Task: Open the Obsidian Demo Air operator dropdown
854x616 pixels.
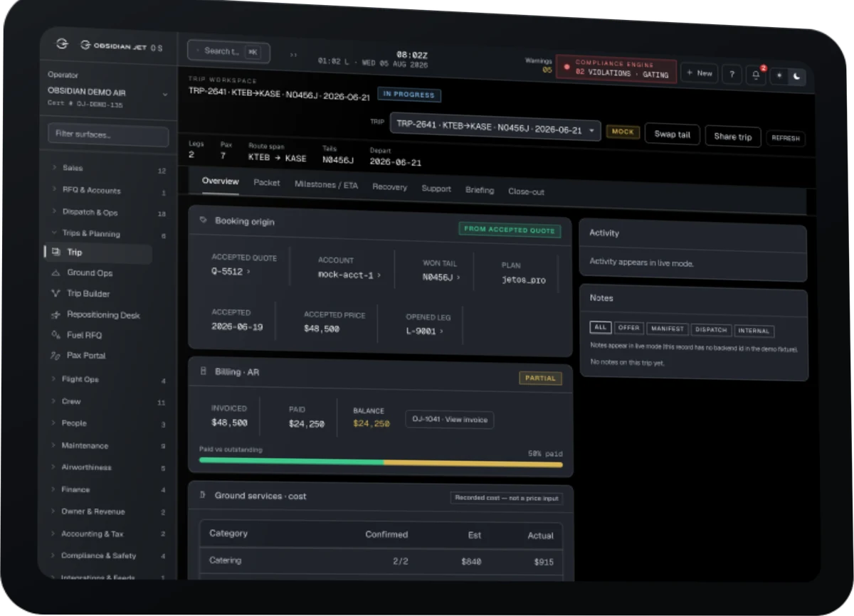Action: click(x=107, y=97)
